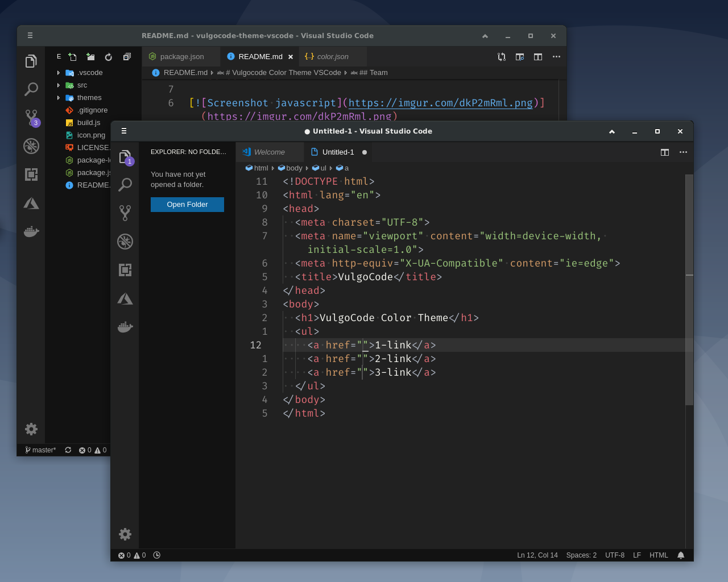Open build.js file in explorer
This screenshot has height=582, width=728.
[x=88, y=123]
